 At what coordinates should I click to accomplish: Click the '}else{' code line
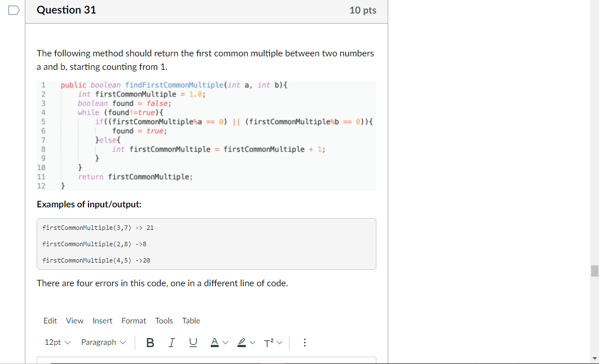click(x=108, y=140)
